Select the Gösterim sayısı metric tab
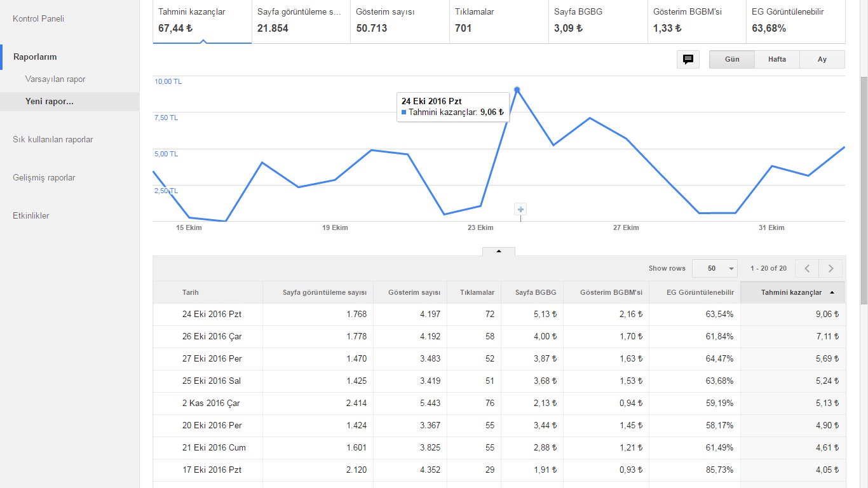The width and height of the screenshot is (868, 488). pos(400,20)
